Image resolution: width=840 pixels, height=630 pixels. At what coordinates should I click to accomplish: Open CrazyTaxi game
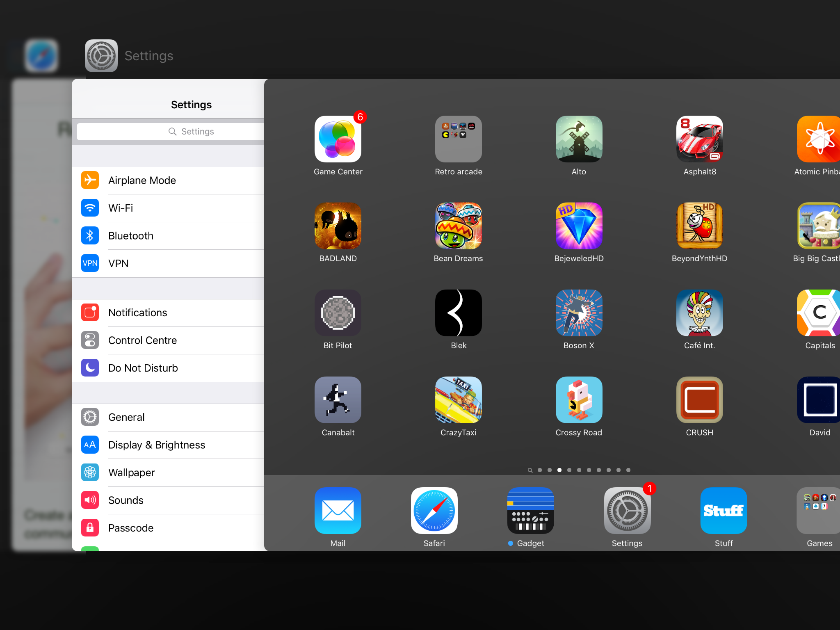(459, 400)
